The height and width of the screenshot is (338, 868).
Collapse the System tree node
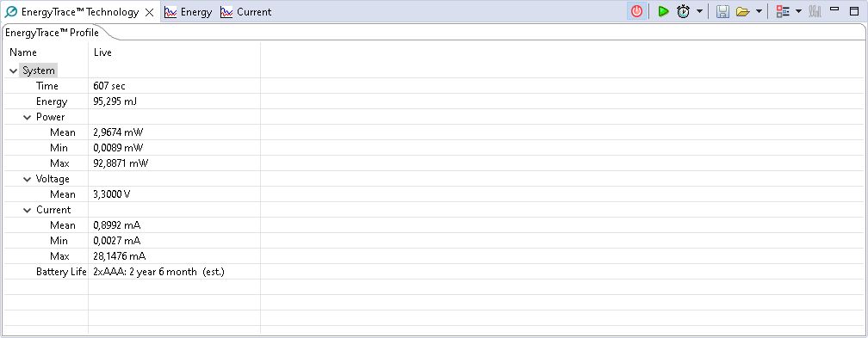[13, 71]
